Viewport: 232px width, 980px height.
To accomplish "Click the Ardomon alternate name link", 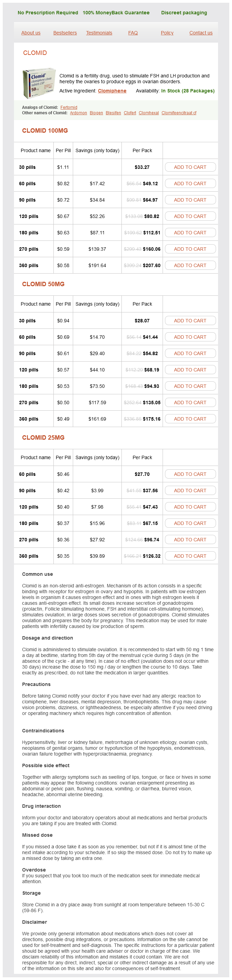I will [78, 113].
